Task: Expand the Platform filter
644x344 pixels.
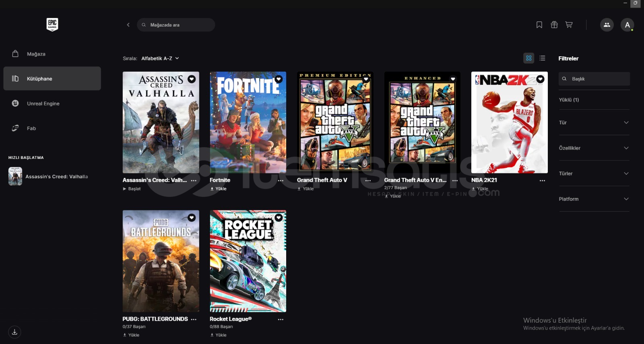Action: point(594,199)
